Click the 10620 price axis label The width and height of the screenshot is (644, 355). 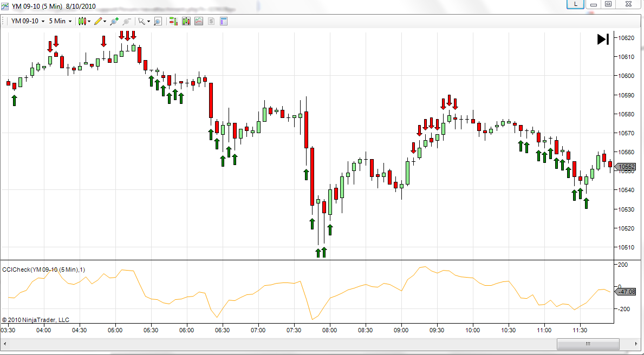[x=626, y=38]
